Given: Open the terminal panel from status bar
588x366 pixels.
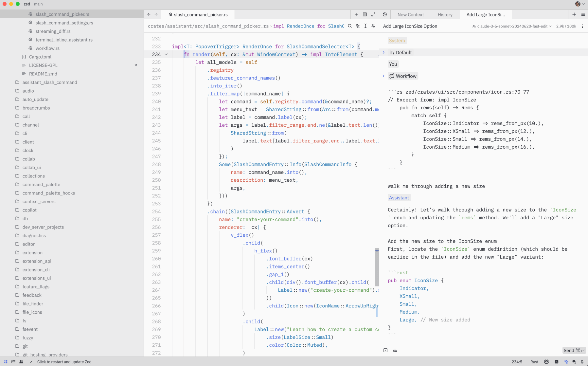Looking at the screenshot, I should pos(557,362).
